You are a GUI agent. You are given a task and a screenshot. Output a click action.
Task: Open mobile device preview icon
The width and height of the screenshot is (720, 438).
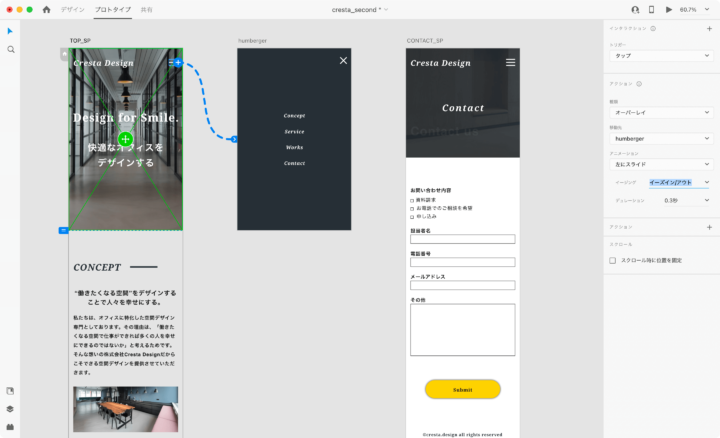click(x=651, y=10)
